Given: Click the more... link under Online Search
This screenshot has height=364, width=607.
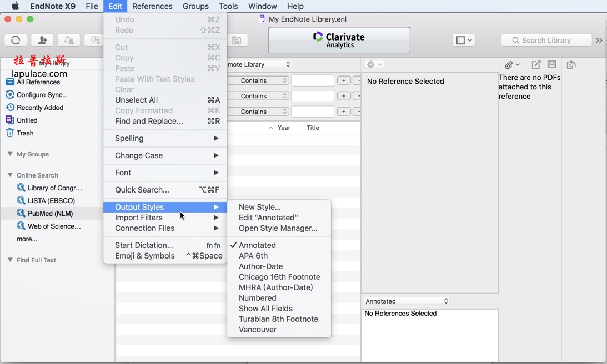Looking at the screenshot, I should point(27,239).
